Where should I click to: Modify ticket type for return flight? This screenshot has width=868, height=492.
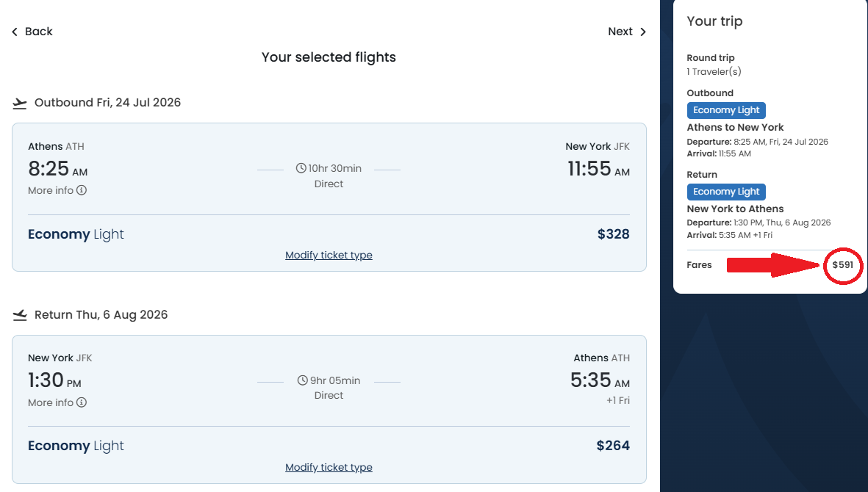tap(329, 467)
